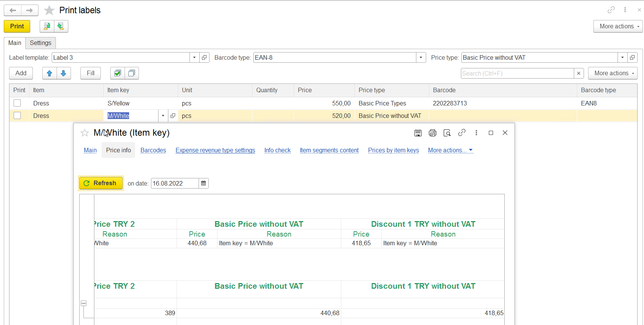Click EAN8 barcode type cell
Image resolution: width=644 pixels, height=325 pixels.
pos(607,103)
